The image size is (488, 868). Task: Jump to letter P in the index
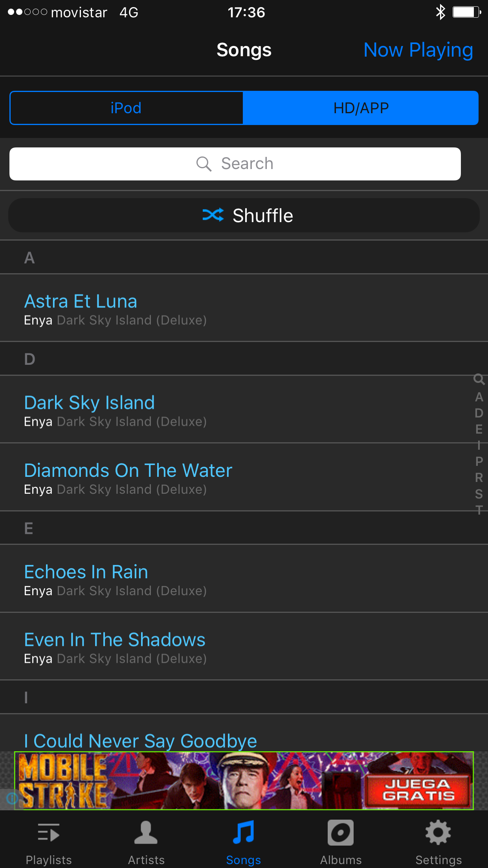pos(479,461)
